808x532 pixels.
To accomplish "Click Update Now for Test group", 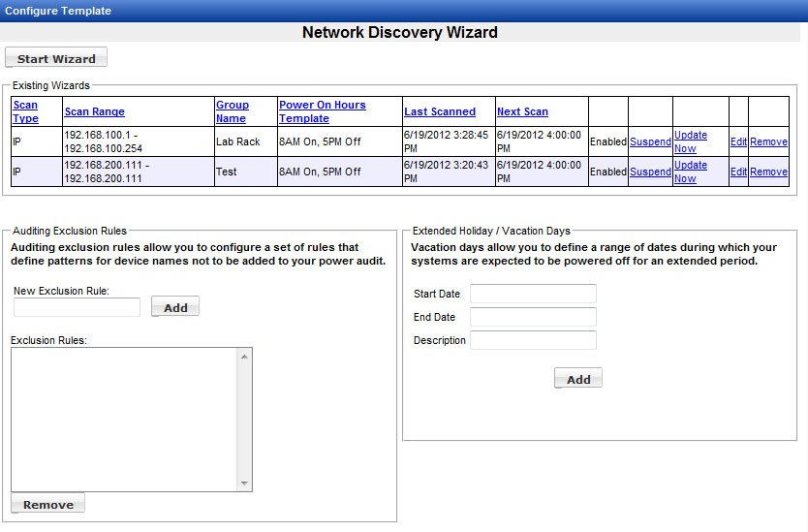I will pyautogui.click(x=690, y=172).
